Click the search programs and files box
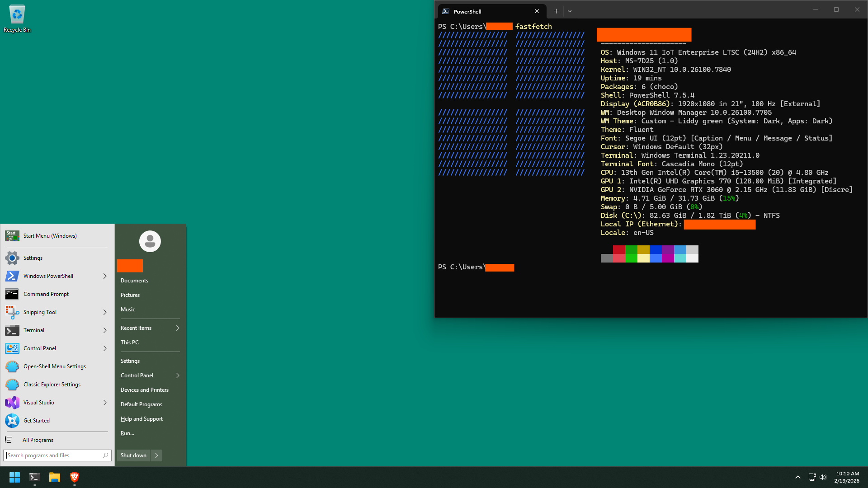Image resolution: width=868 pixels, height=488 pixels. tap(53, 455)
